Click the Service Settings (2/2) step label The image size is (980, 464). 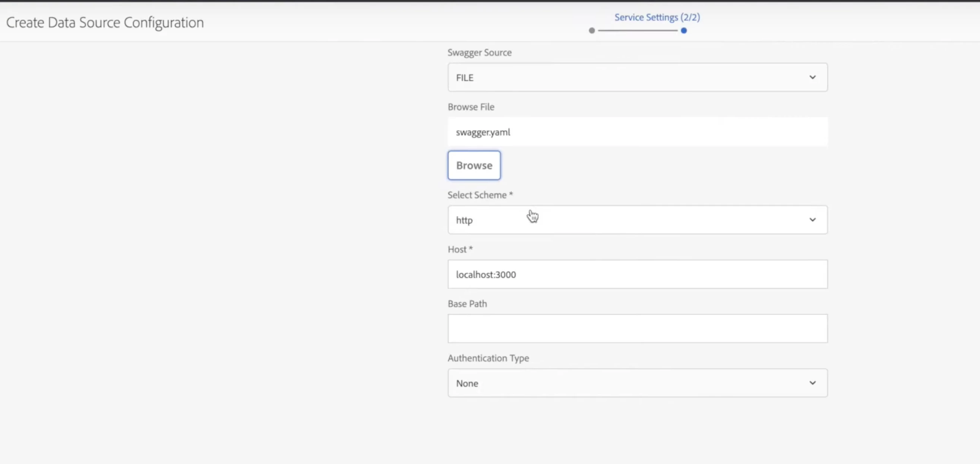[x=657, y=17]
